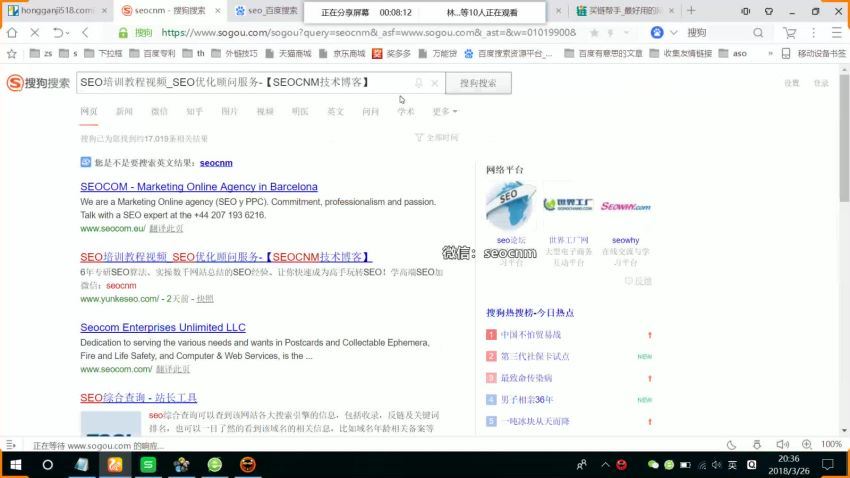Click the page vertical scrollbar thumb

point(844,138)
